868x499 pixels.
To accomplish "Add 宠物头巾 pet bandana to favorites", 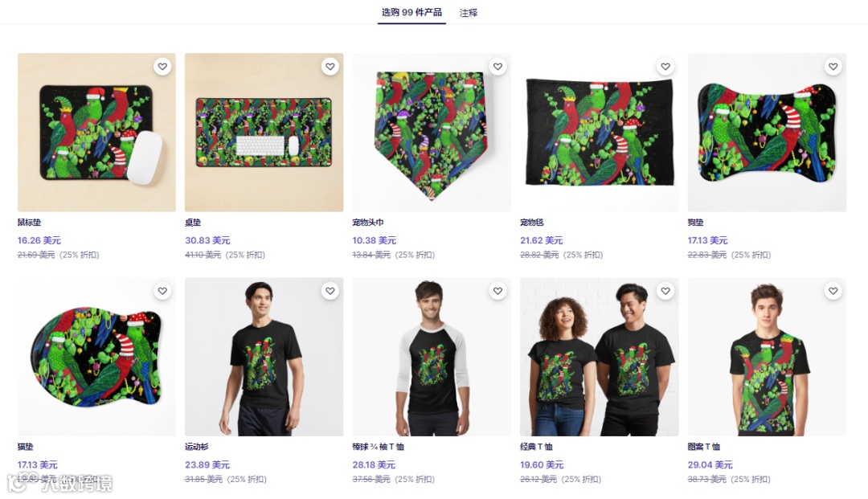I will click(x=497, y=67).
